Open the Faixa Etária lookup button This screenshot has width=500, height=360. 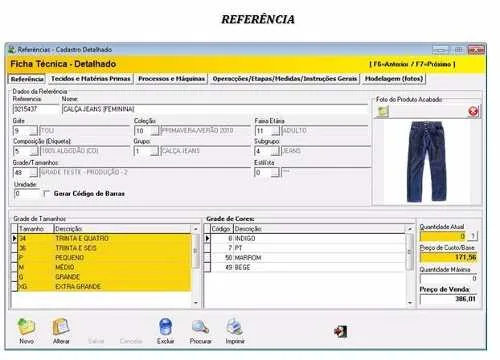(275, 130)
